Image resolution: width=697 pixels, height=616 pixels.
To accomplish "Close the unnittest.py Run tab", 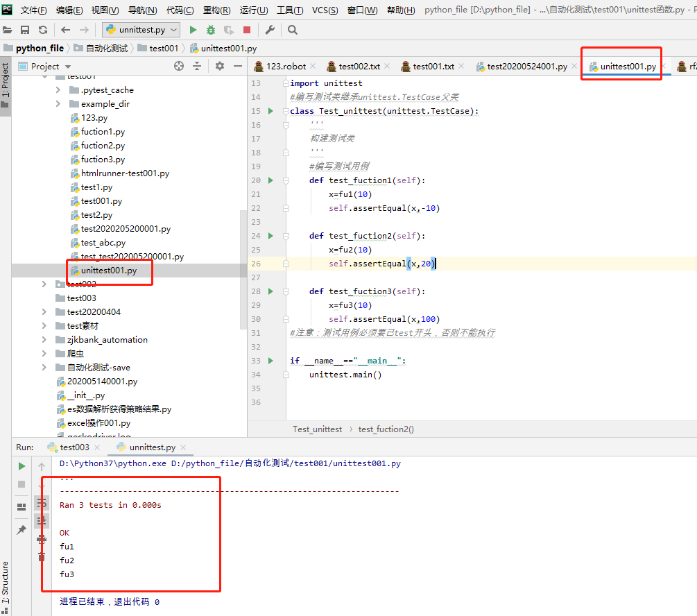I will tap(183, 447).
